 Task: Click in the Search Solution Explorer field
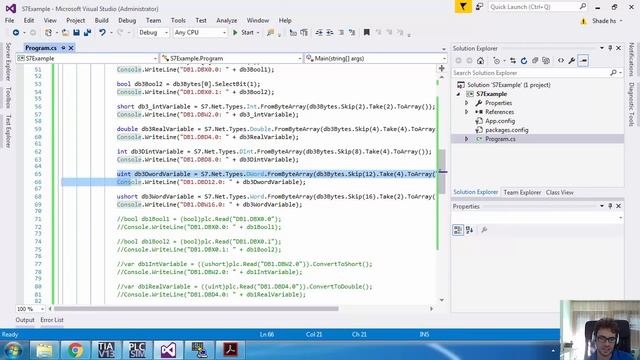[x=531, y=73]
